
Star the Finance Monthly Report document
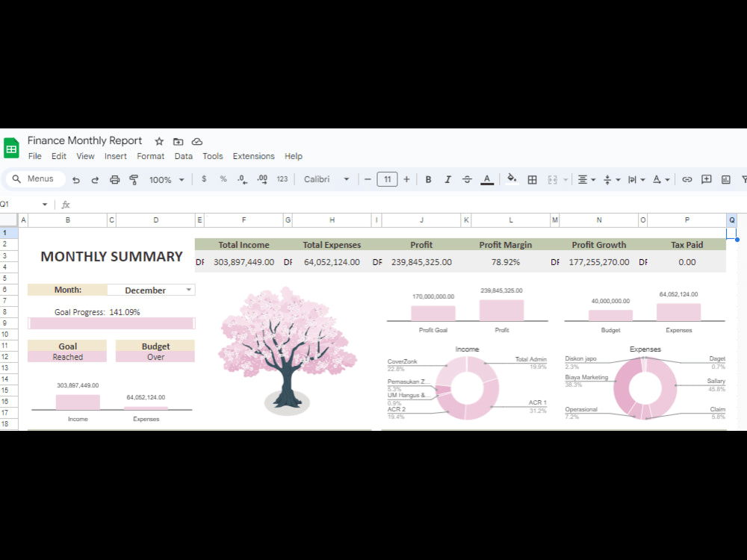click(x=159, y=141)
